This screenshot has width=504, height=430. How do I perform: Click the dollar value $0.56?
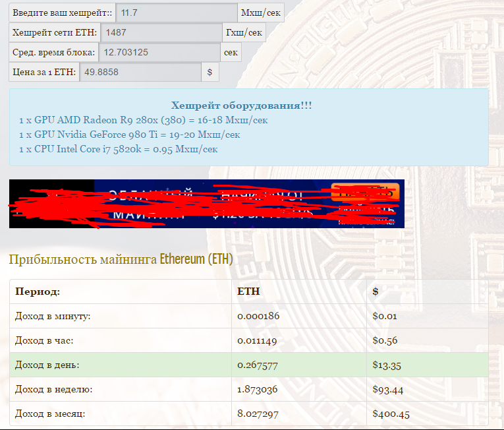pyautogui.click(x=385, y=340)
